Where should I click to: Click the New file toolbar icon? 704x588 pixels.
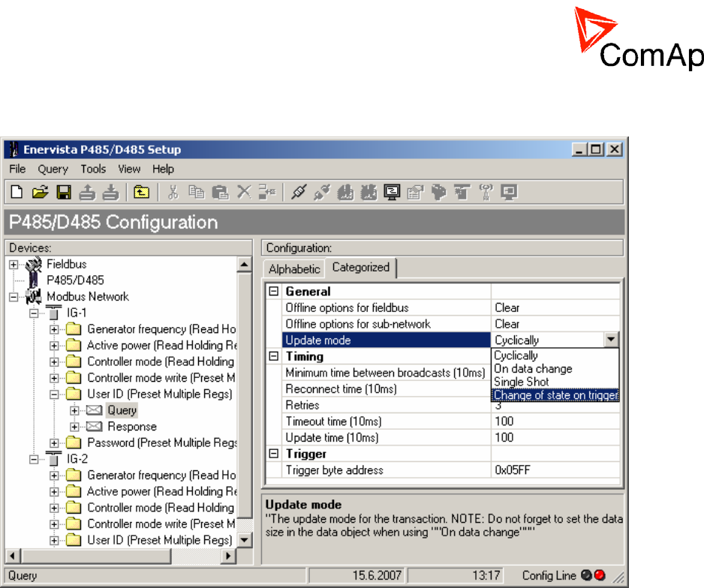17,192
